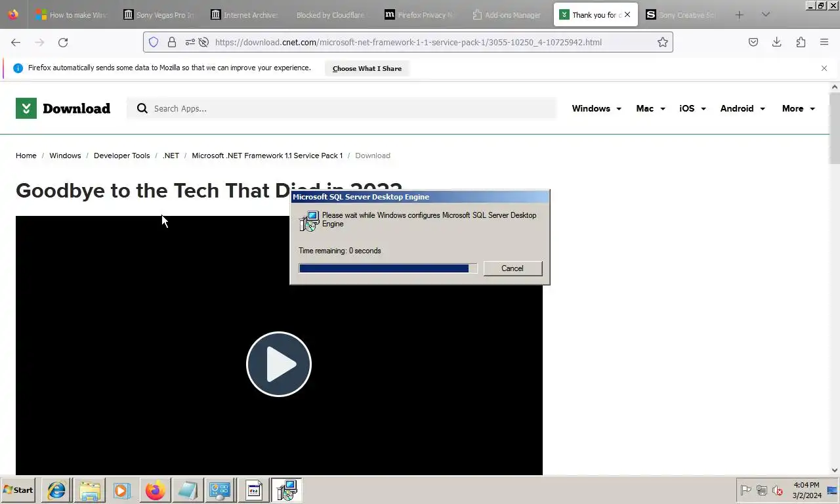Click the SQL Server install progress bar

click(x=388, y=268)
